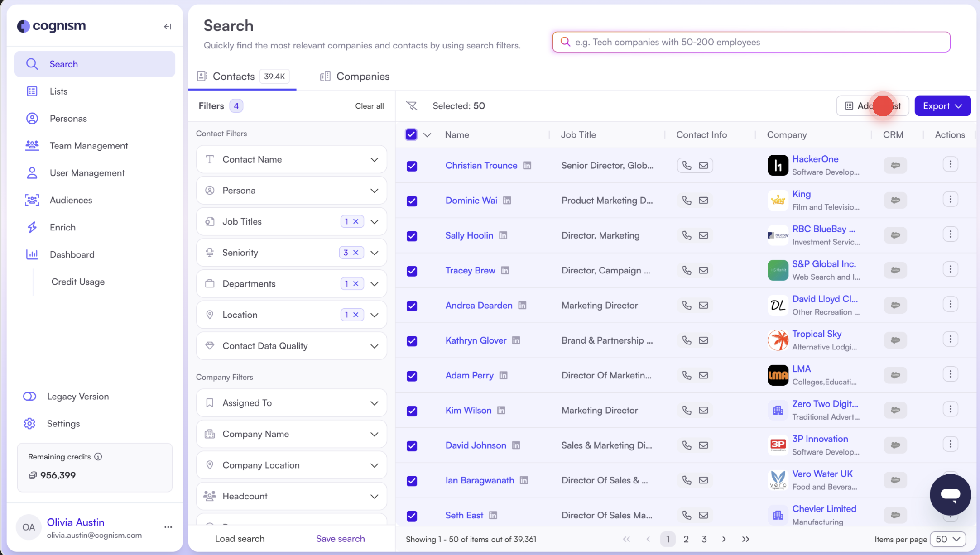Click the phone icon for Christian Trounce
980x555 pixels.
687,165
